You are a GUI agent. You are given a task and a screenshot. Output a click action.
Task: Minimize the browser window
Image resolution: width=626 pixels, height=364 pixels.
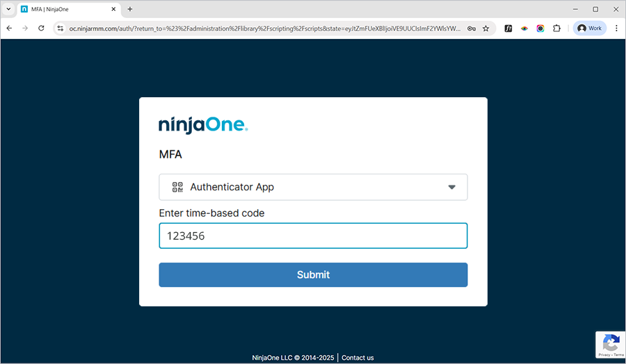point(575,9)
